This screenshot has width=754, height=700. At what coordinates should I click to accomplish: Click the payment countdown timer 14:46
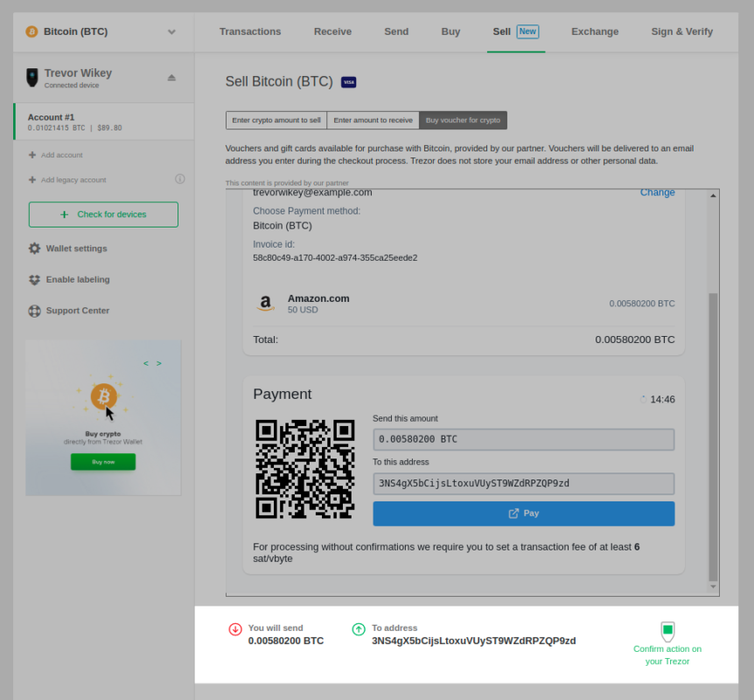(663, 400)
